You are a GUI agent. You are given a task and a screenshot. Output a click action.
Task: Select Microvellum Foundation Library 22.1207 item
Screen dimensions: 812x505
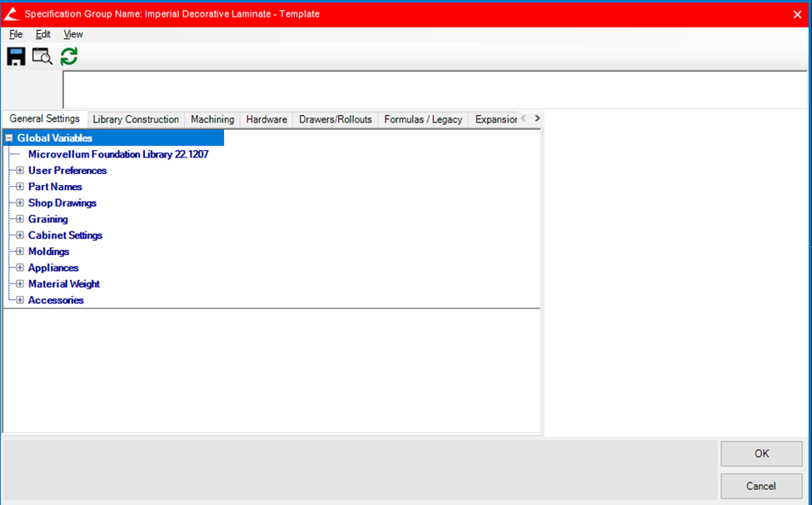[x=118, y=155]
